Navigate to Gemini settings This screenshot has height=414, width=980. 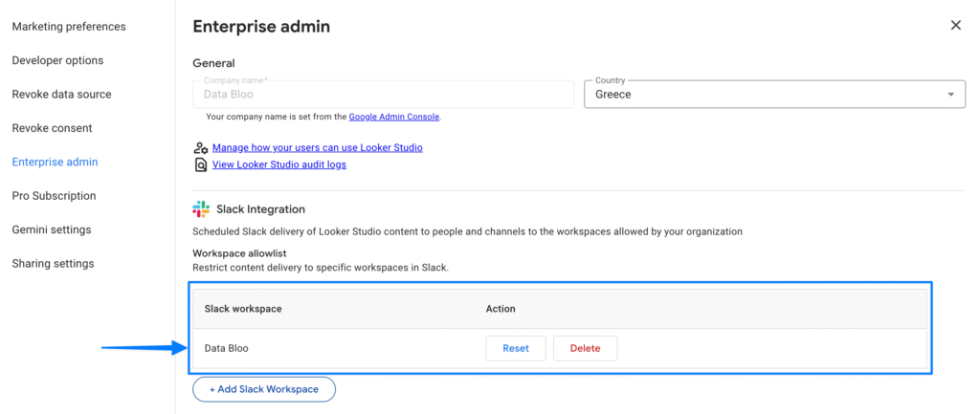click(x=51, y=229)
